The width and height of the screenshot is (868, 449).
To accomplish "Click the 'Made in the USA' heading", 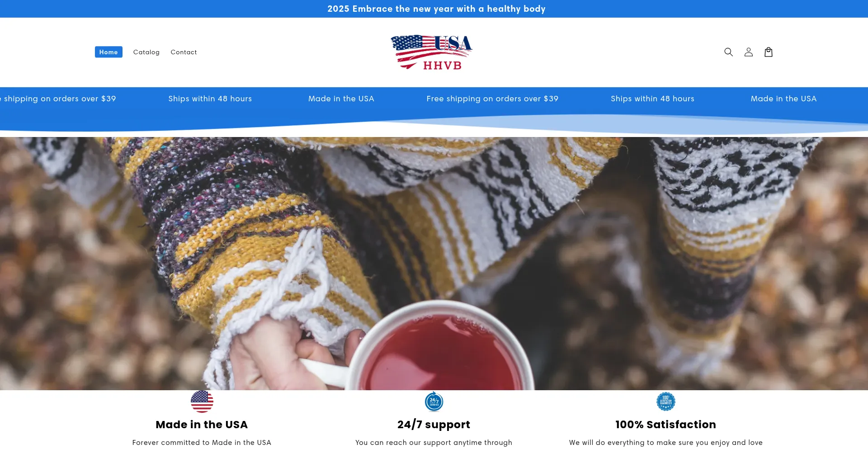I will click(202, 425).
